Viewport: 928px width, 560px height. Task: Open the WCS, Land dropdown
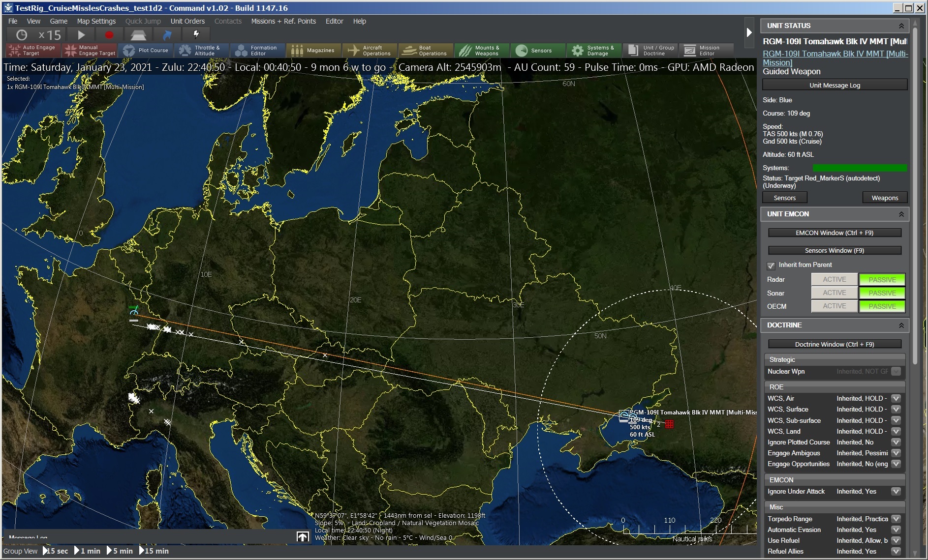896,431
